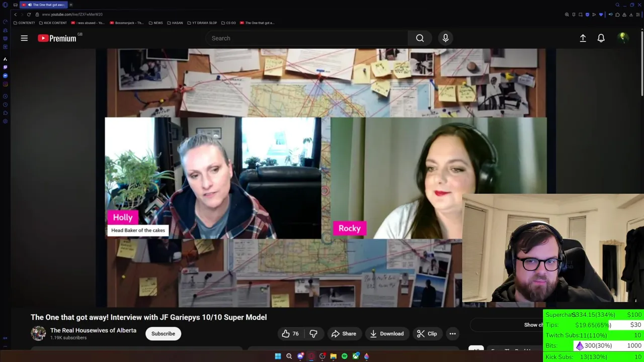Start voice search with microphone icon
The height and width of the screenshot is (362, 644).
445,38
